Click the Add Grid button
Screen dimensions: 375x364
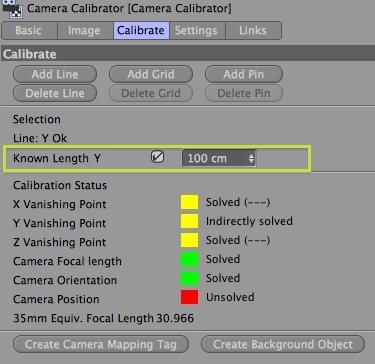click(151, 74)
